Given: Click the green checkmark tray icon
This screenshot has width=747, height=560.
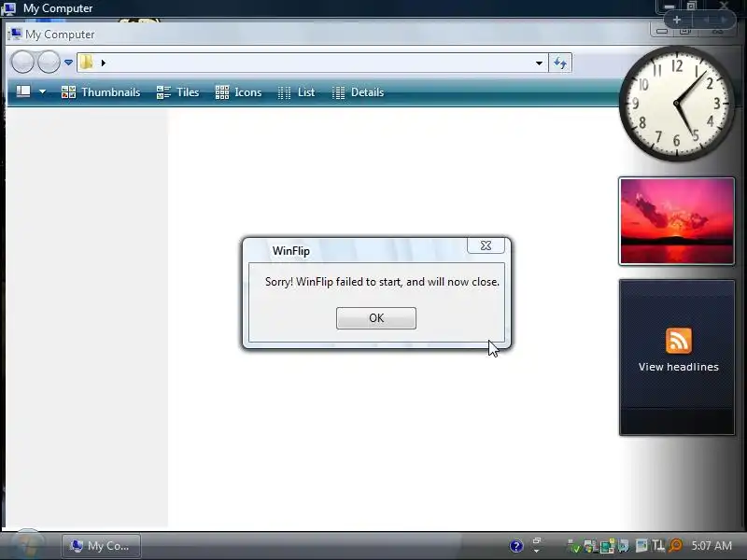Looking at the screenshot, I should click(573, 546).
